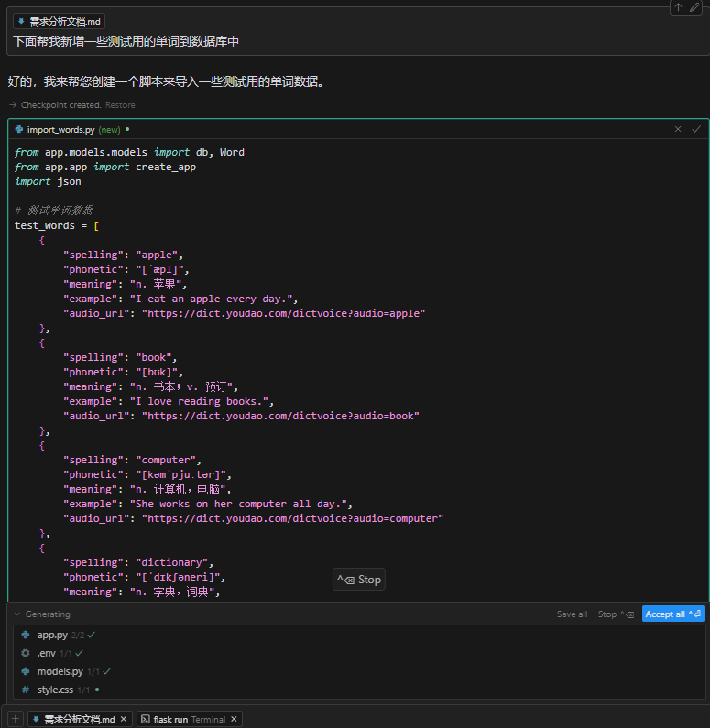Screen dimensions: 710x728
Task: Select the 需求分析文档.md context tab
Action: point(80,719)
